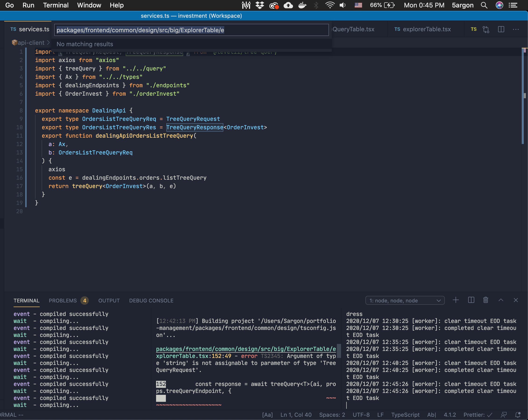The height and width of the screenshot is (420, 528).
Task: Kill terminal with trash icon
Action: click(486, 300)
